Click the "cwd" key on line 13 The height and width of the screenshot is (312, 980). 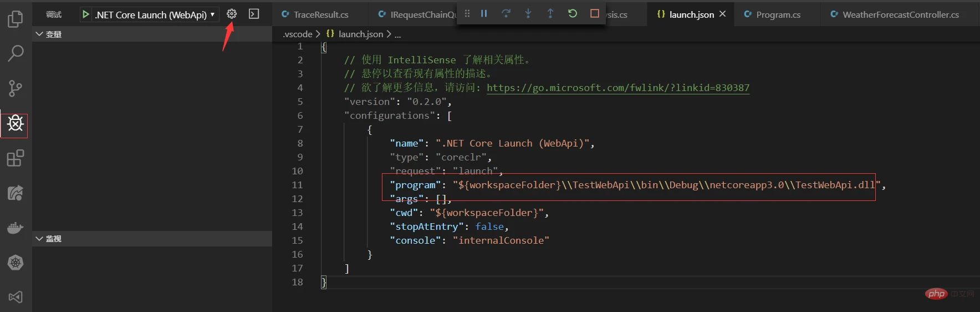[404, 213]
